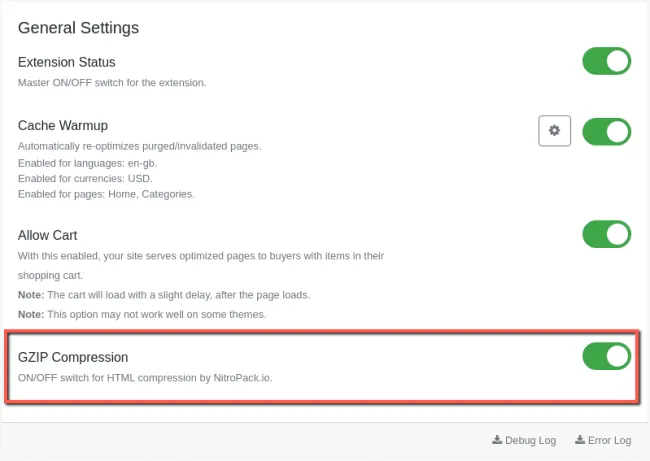Click the 'Enabled for languages: en-gb' line
The width and height of the screenshot is (650, 461).
pos(87,162)
